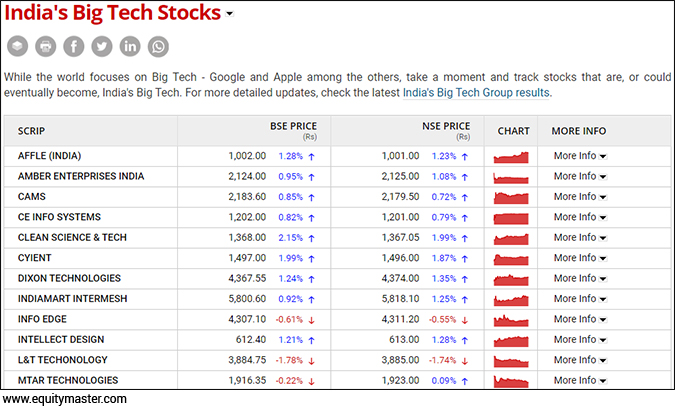Select the CYIENT scrip name
Screen dimensions: 675x408
click(x=37, y=258)
